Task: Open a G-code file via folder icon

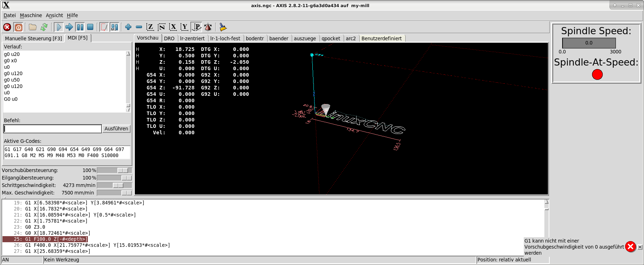Action: (x=33, y=27)
